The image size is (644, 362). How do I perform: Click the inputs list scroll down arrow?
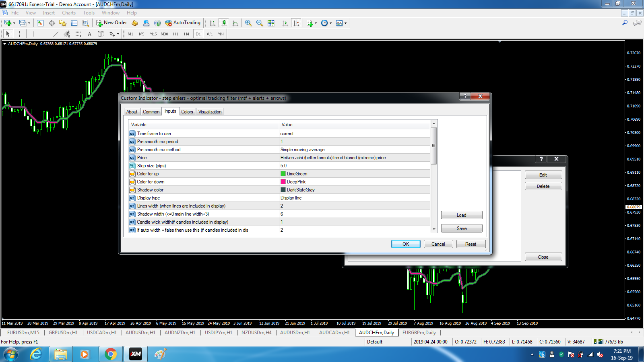(x=434, y=229)
